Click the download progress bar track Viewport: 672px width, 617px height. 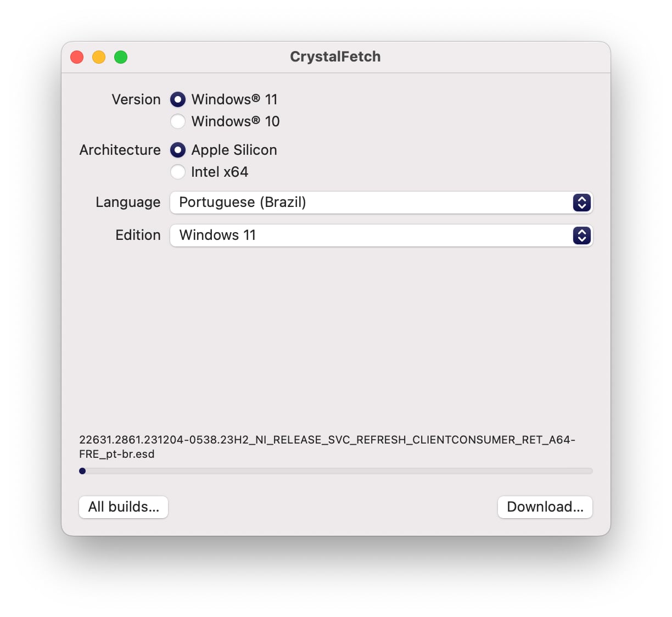tap(336, 471)
